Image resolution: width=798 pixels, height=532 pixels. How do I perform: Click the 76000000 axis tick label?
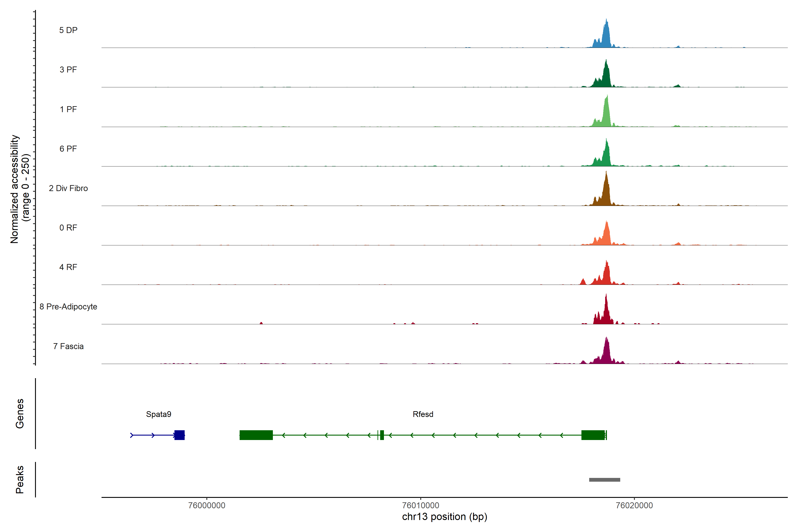(207, 506)
